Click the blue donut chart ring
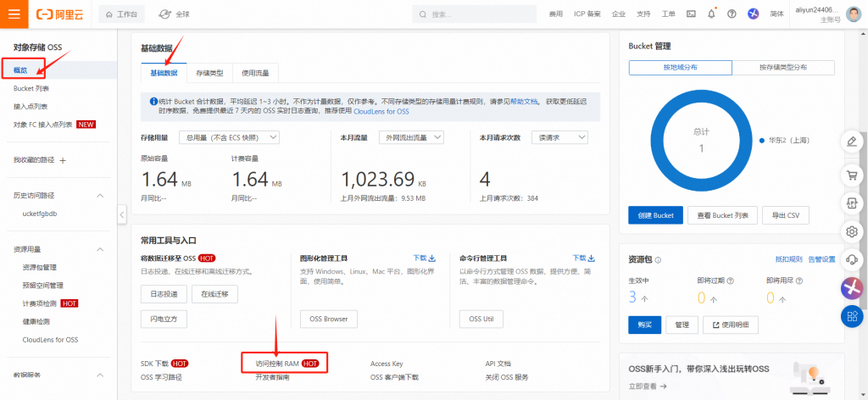This screenshot has height=400, width=868. click(x=657, y=140)
